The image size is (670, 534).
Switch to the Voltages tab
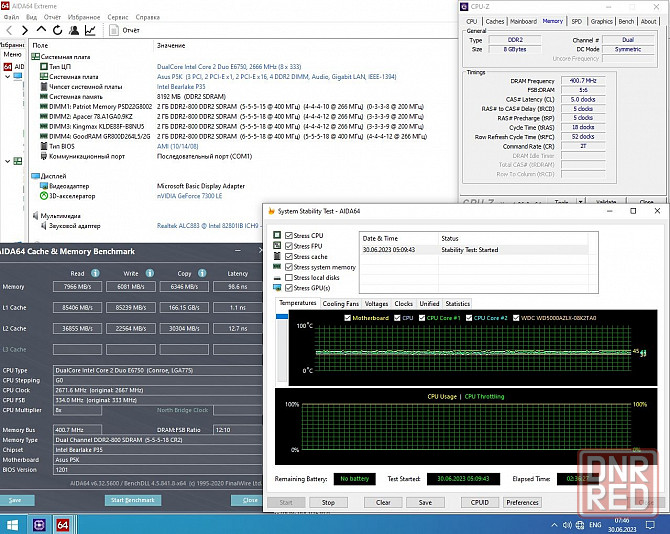(376, 304)
